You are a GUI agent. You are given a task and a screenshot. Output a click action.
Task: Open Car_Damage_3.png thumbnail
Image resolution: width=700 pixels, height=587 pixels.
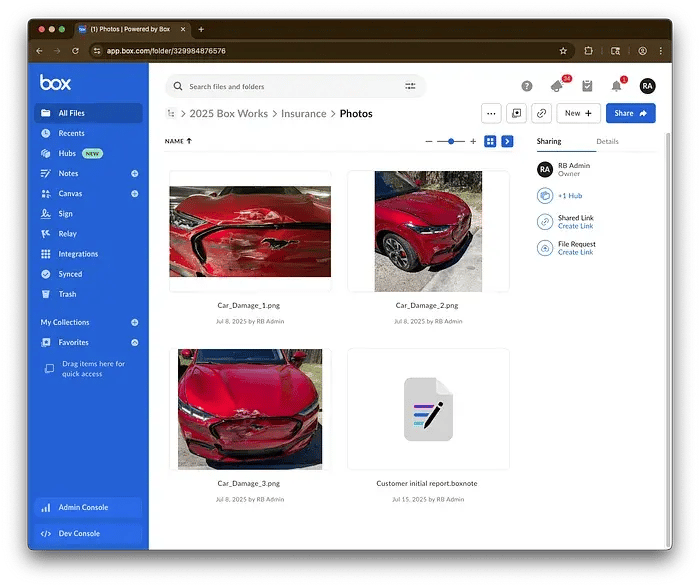(x=250, y=409)
